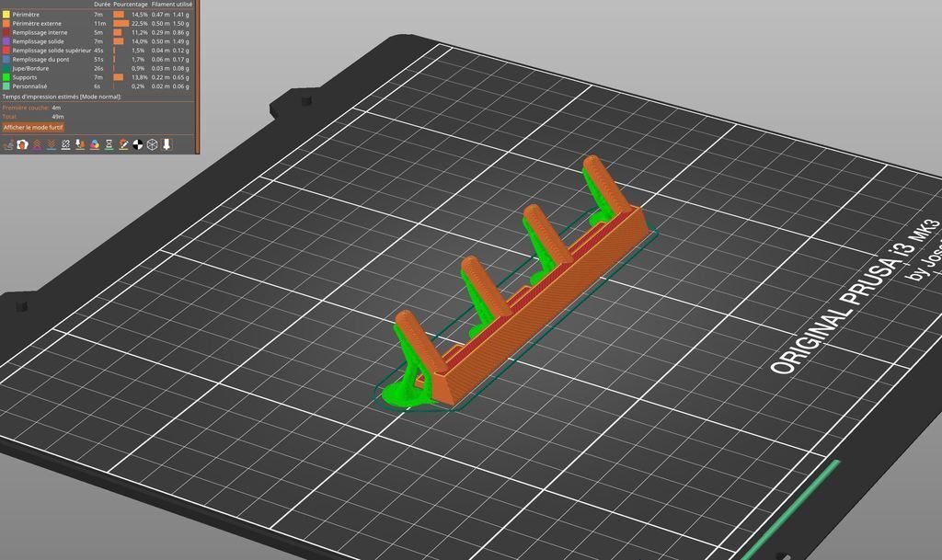Image resolution: width=942 pixels, height=560 pixels.
Task: Click the red Remplissage solide supérieur swatch
Action: (x=6, y=51)
